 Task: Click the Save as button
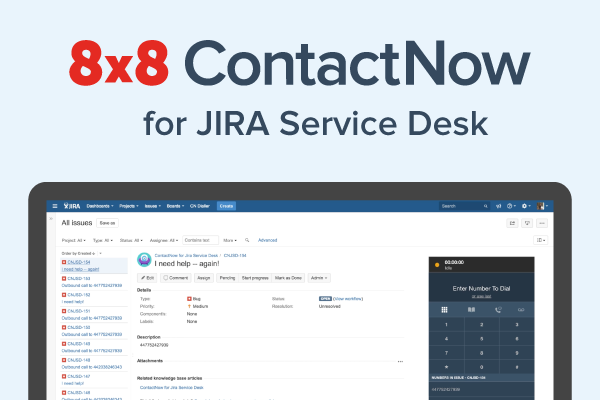click(x=107, y=223)
